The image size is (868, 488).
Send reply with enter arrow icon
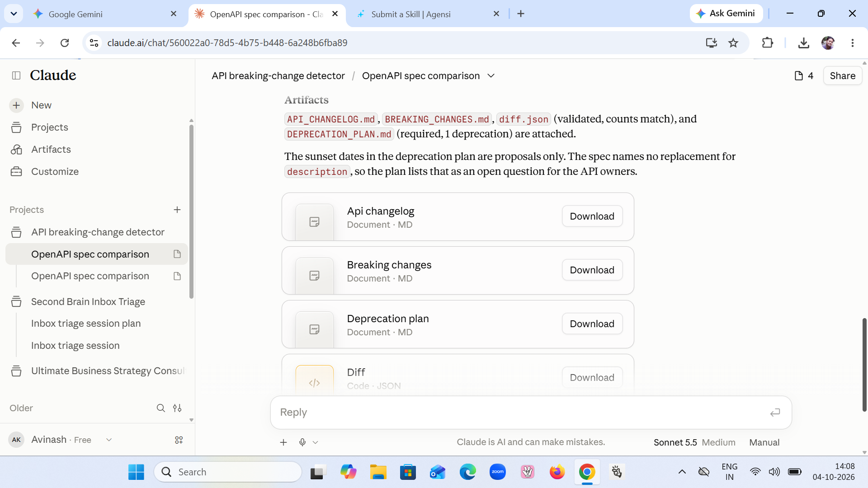click(x=775, y=413)
